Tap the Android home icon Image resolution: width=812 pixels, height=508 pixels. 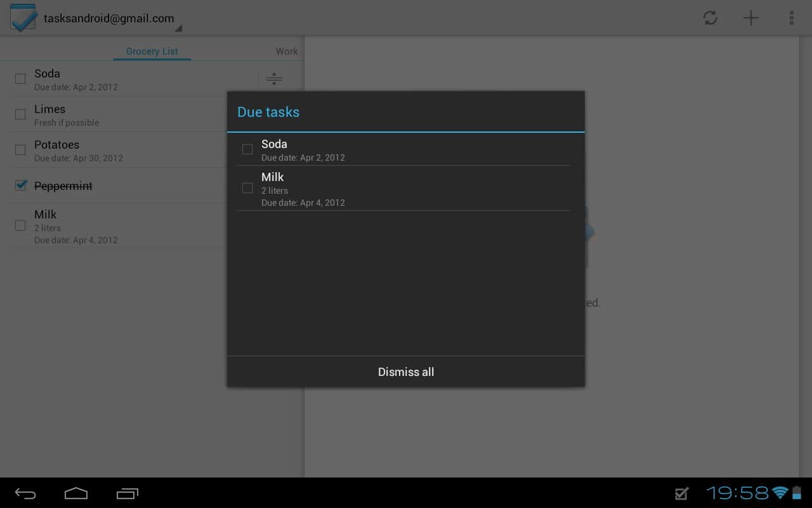75,493
